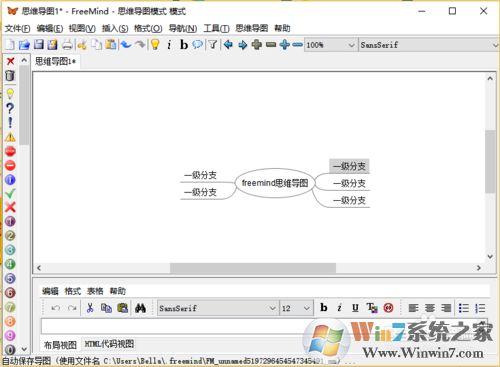
Task: Open note font size 12 dropdown
Action: 297,308
